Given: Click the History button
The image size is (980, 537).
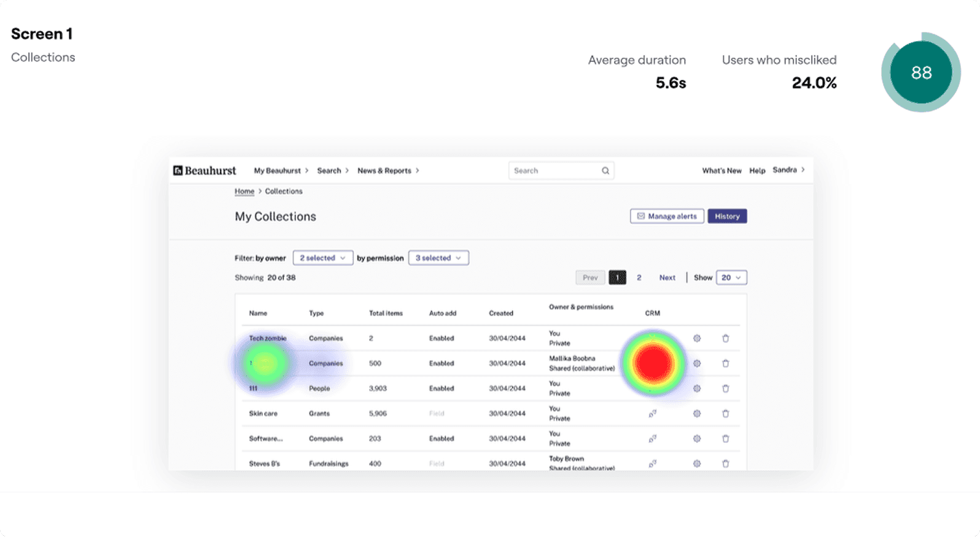Looking at the screenshot, I should [x=727, y=216].
